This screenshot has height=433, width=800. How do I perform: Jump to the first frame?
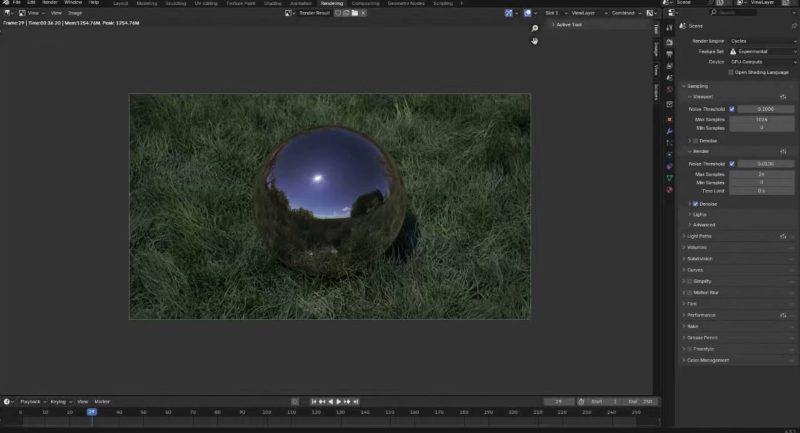point(313,402)
